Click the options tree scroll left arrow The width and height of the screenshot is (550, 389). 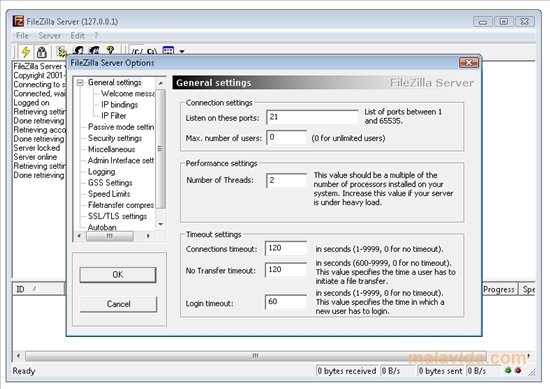pos(79,236)
